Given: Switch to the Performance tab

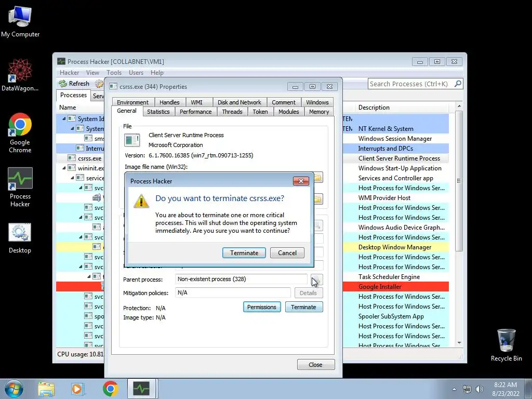Looking at the screenshot, I should [x=195, y=112].
